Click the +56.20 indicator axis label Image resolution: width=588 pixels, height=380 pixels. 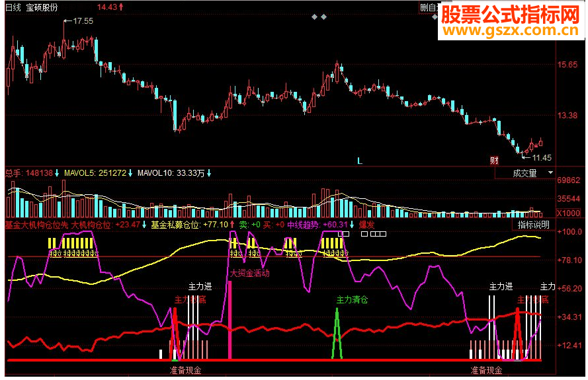569,289
